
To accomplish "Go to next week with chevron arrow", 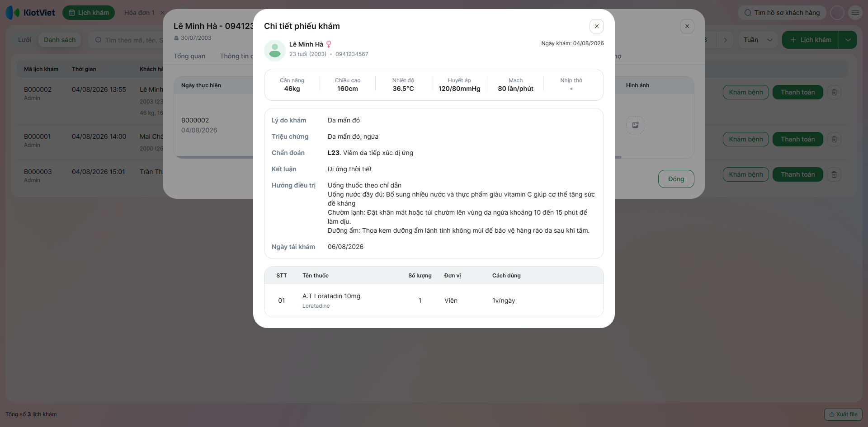I will click(725, 40).
